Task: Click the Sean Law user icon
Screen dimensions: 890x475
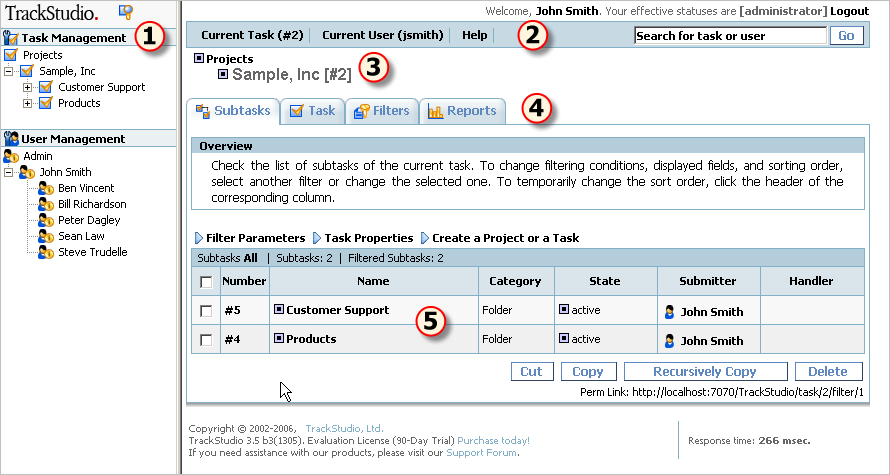Action: point(46,236)
